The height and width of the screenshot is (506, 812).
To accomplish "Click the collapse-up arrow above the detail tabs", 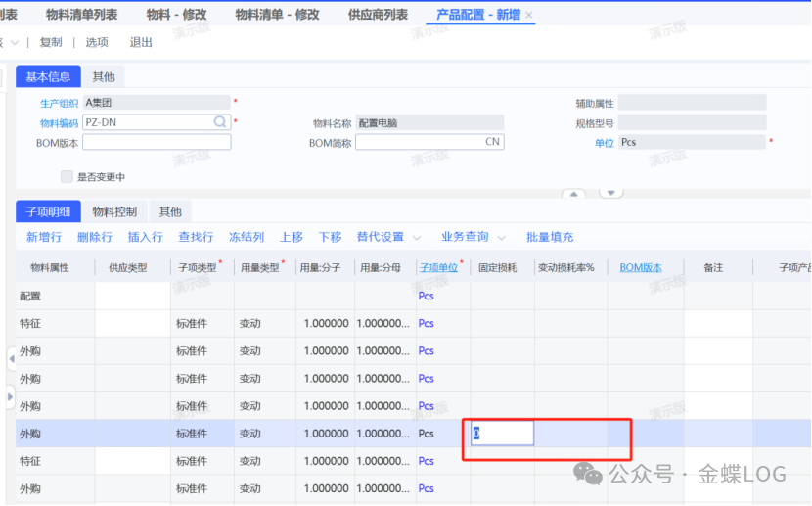I will coord(573,194).
